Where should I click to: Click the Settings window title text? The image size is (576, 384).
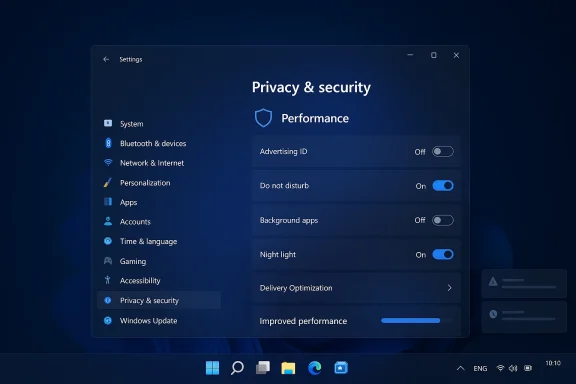[131, 59]
